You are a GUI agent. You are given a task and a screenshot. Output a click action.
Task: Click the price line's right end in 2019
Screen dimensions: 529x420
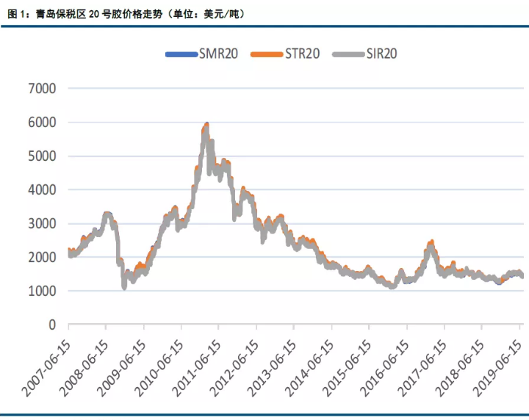click(x=522, y=275)
